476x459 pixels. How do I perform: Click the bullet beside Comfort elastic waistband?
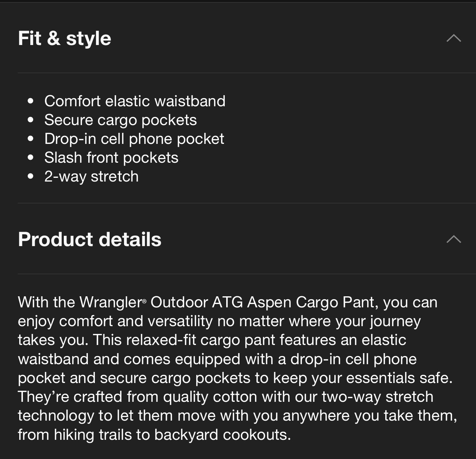pyautogui.click(x=31, y=101)
